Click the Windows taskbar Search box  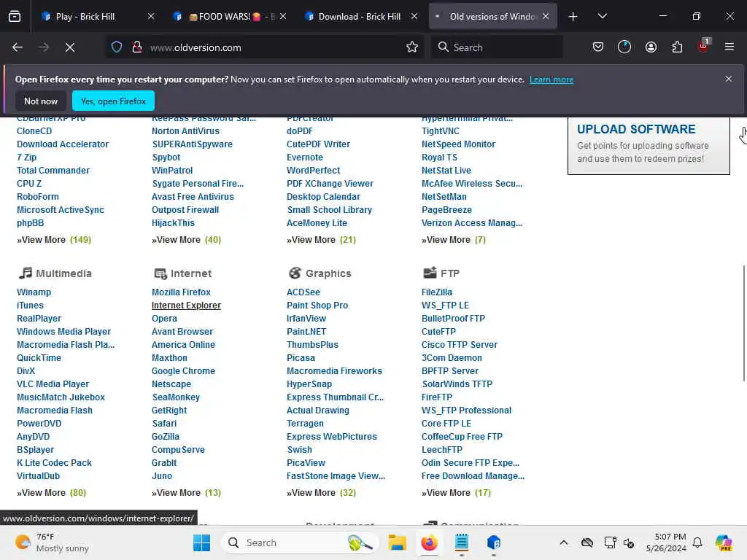coord(300,542)
